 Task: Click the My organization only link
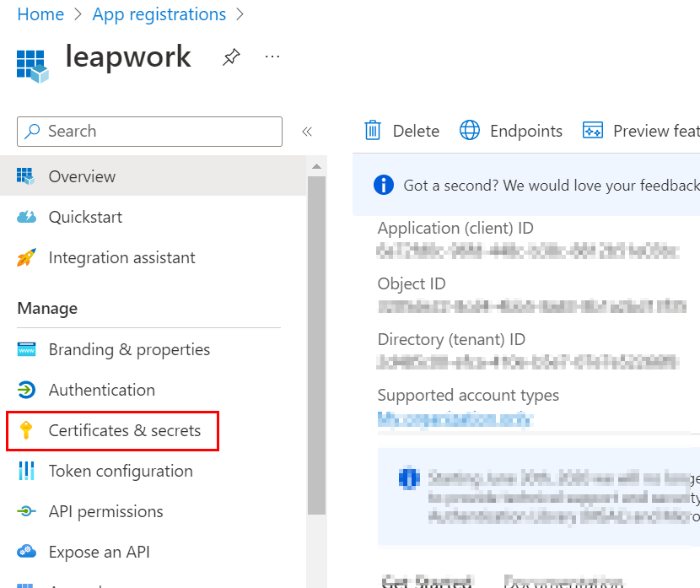pos(455,418)
